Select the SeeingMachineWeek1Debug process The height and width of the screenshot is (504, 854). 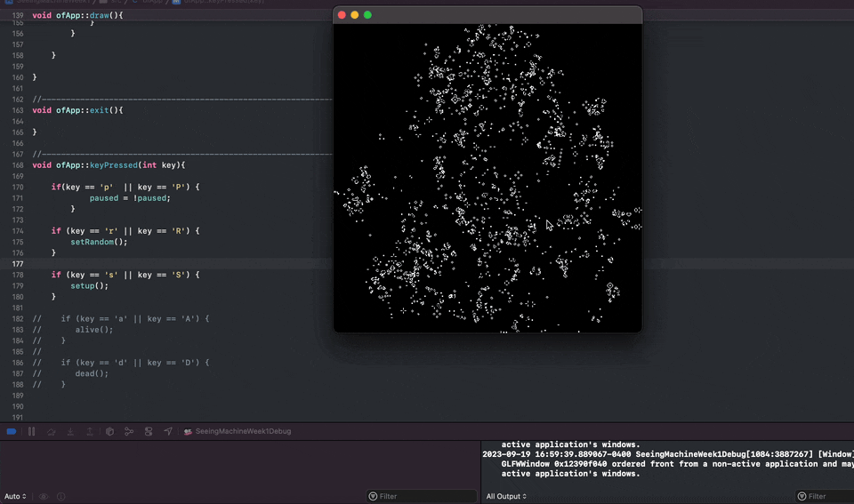pos(237,431)
